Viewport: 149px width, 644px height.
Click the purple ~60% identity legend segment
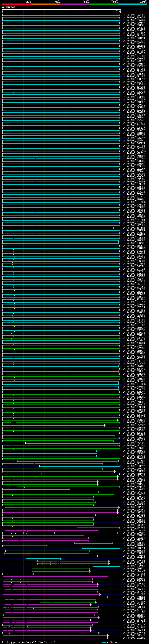74,4
